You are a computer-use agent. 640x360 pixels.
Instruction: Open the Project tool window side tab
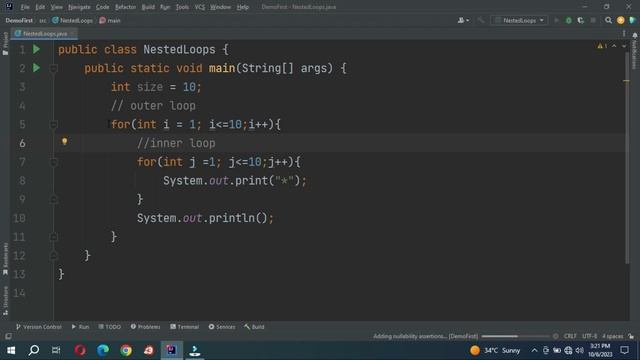coord(5,44)
